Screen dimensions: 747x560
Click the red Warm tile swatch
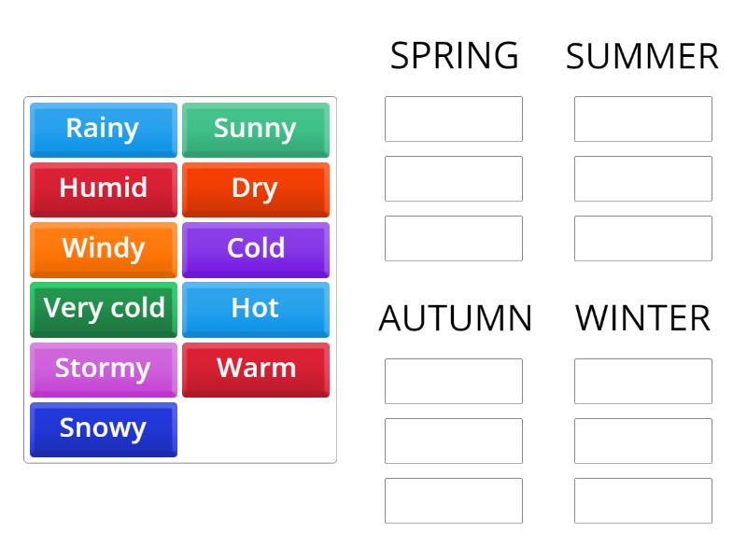pyautogui.click(x=256, y=369)
